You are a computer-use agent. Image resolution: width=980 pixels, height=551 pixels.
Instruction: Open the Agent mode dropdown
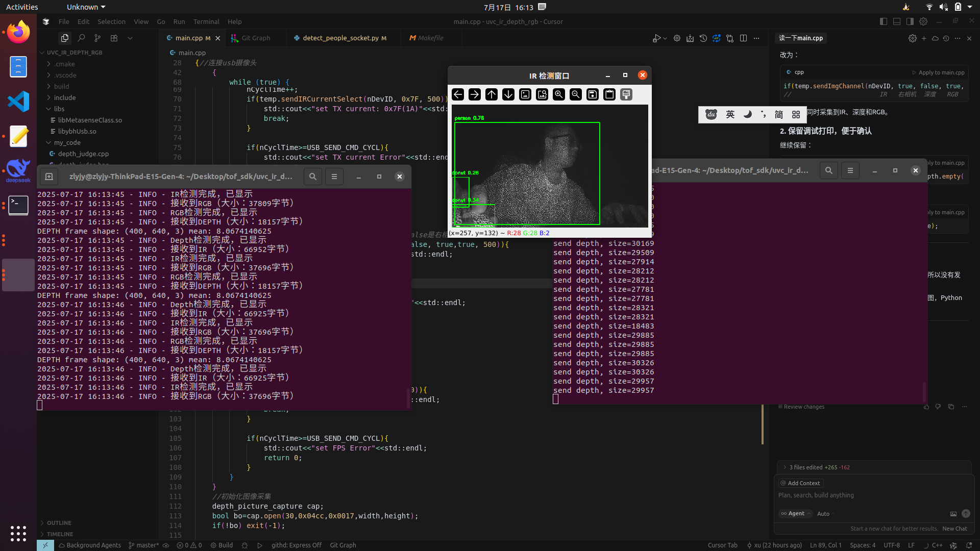coord(795,514)
